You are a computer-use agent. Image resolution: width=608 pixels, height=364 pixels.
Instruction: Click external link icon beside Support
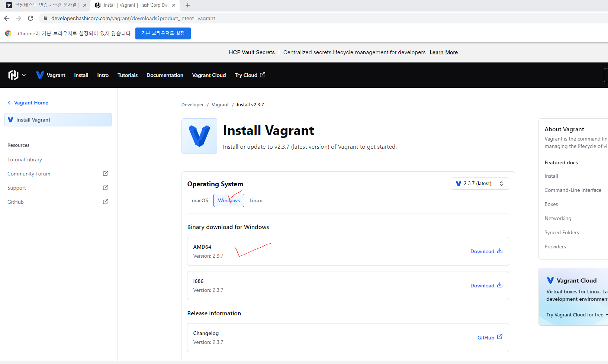click(106, 187)
